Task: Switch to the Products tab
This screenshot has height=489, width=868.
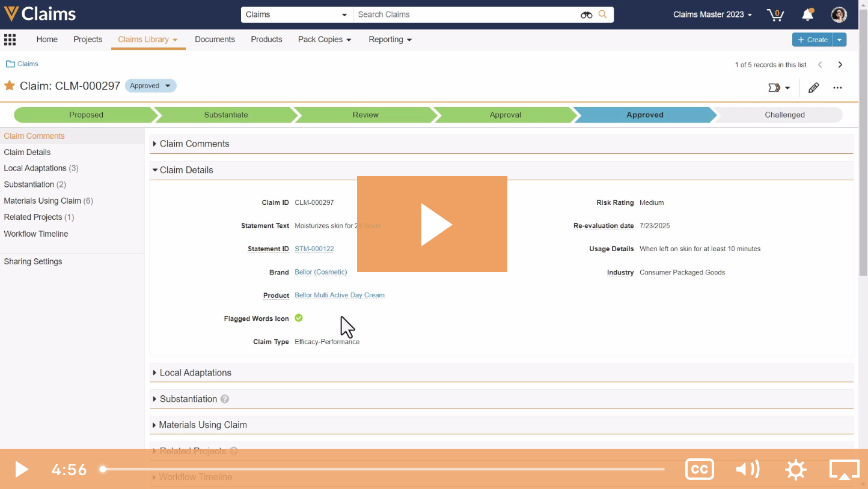Action: tap(266, 39)
